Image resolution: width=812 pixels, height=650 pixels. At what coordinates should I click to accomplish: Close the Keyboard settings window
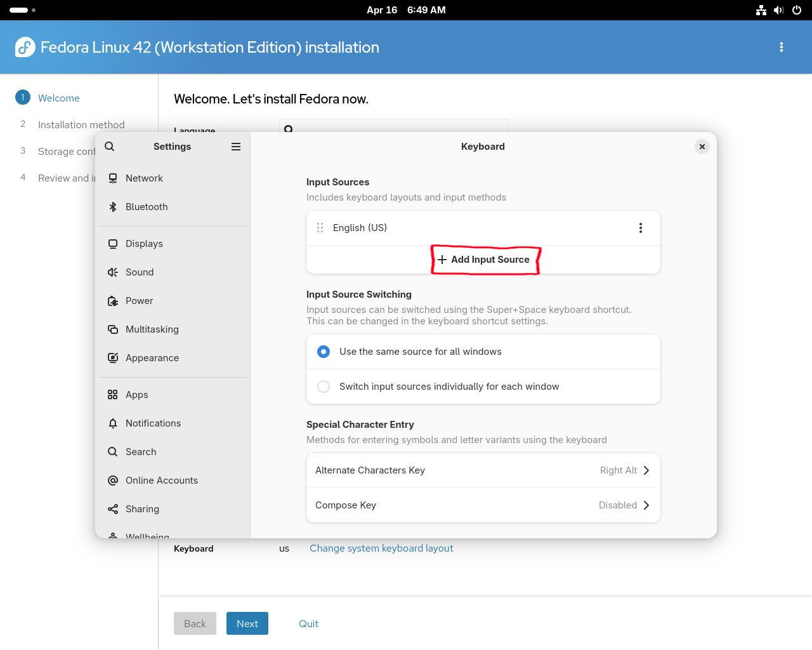click(702, 147)
